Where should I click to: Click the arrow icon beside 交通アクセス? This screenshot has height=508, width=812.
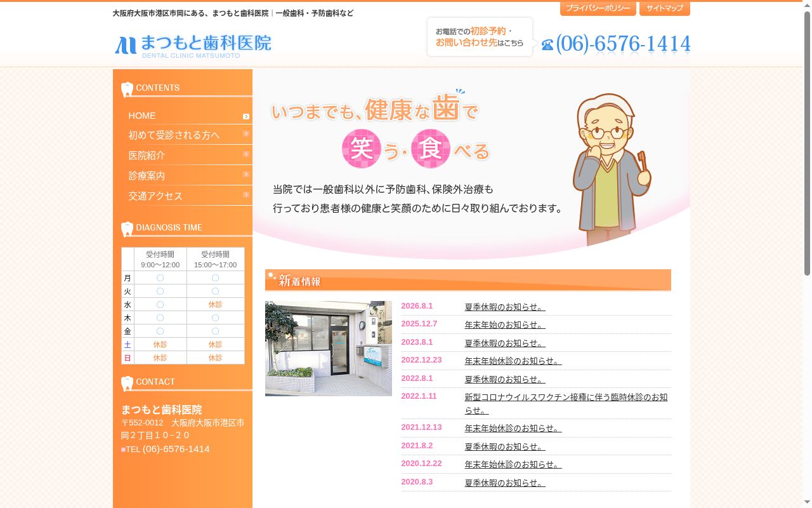[246, 195]
